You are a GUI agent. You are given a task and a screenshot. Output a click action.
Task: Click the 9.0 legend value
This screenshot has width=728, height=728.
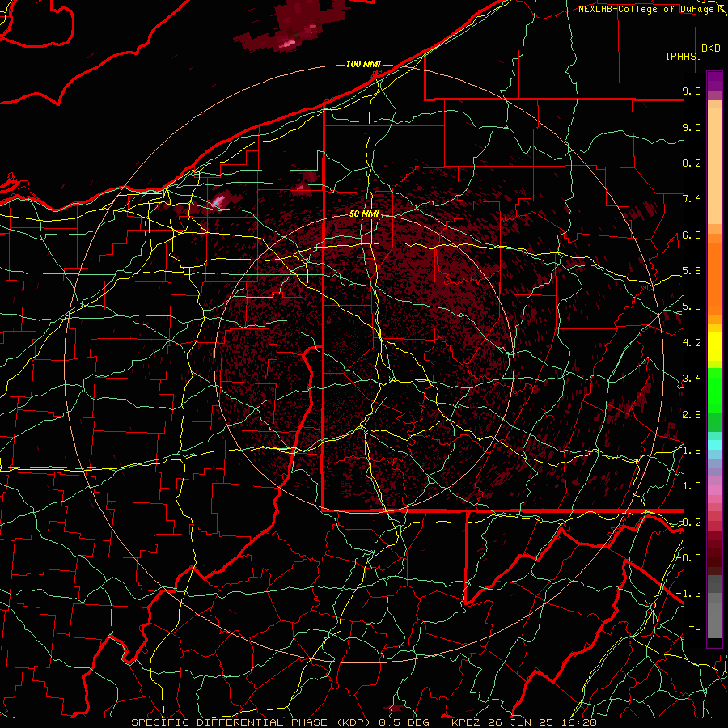click(x=692, y=127)
